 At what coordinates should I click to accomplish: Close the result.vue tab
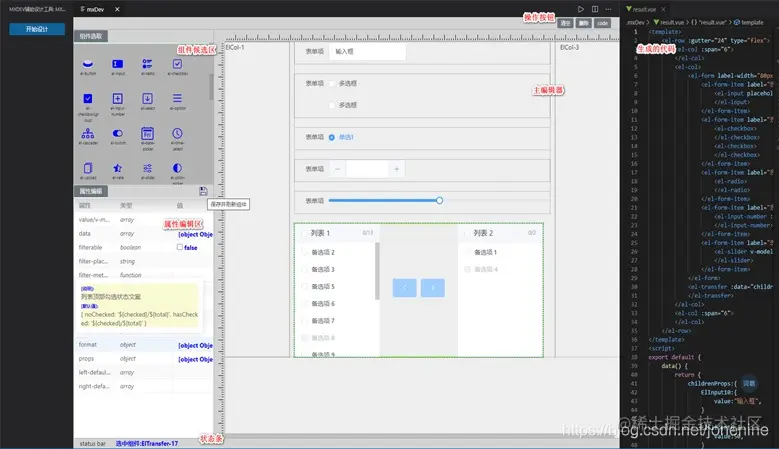(663, 9)
